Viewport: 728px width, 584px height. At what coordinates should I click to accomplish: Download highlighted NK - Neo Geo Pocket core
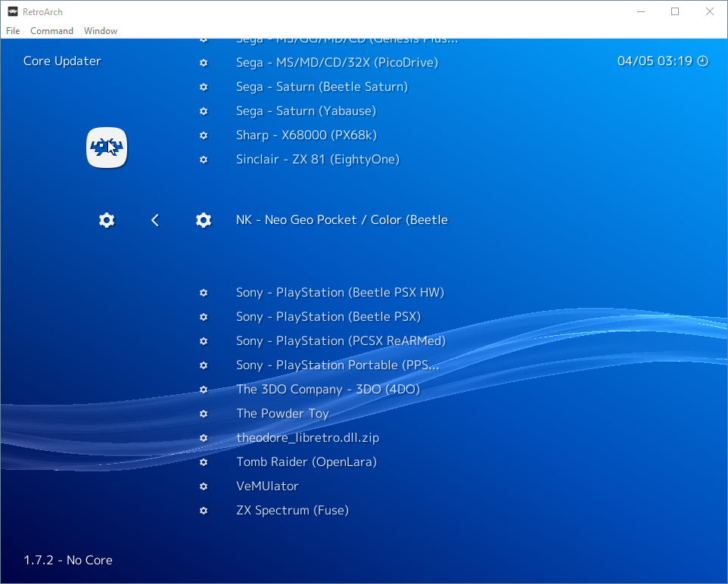coord(342,220)
